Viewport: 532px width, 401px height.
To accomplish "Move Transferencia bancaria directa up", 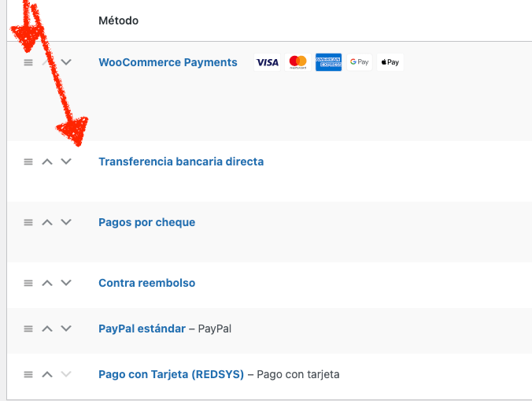I will [x=47, y=162].
